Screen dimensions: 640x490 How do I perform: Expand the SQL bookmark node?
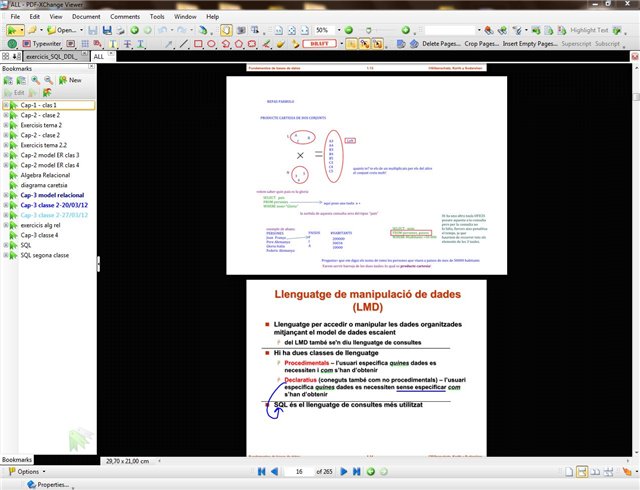click(x=6, y=245)
